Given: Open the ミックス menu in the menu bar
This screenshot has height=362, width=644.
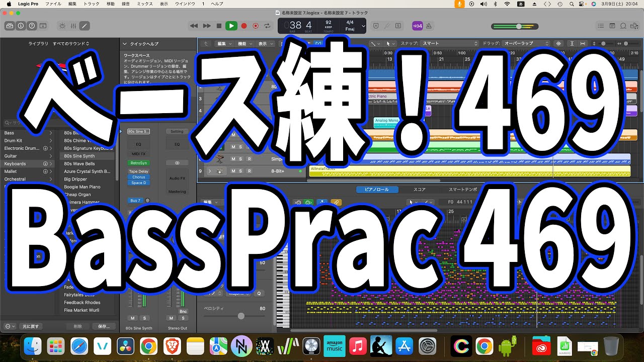Looking at the screenshot, I should 145,4.
